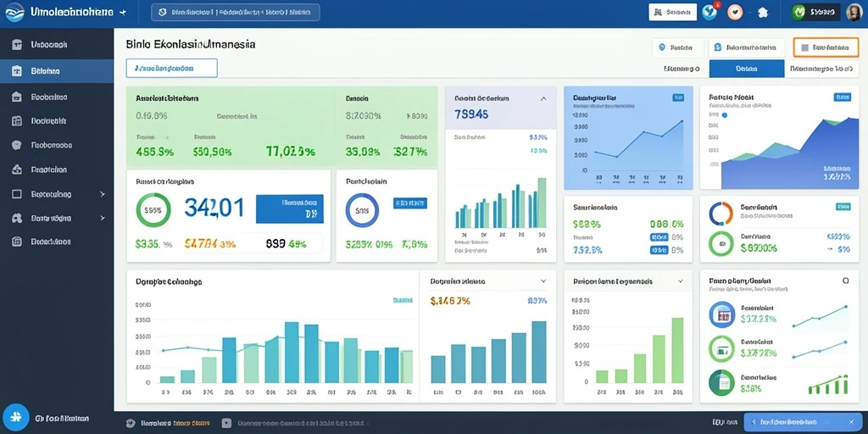
Task: Expand the sidebar item with the square icon
Action: tap(102, 194)
